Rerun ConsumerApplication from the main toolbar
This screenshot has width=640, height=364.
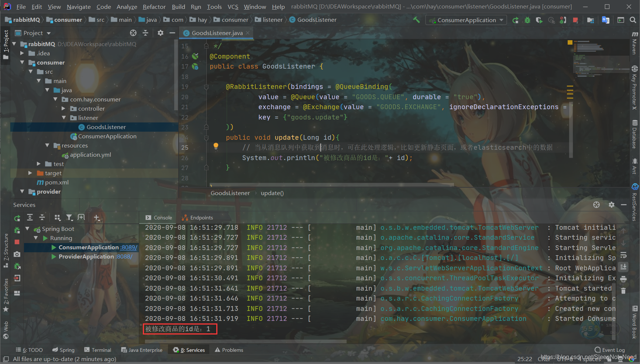pos(515,20)
